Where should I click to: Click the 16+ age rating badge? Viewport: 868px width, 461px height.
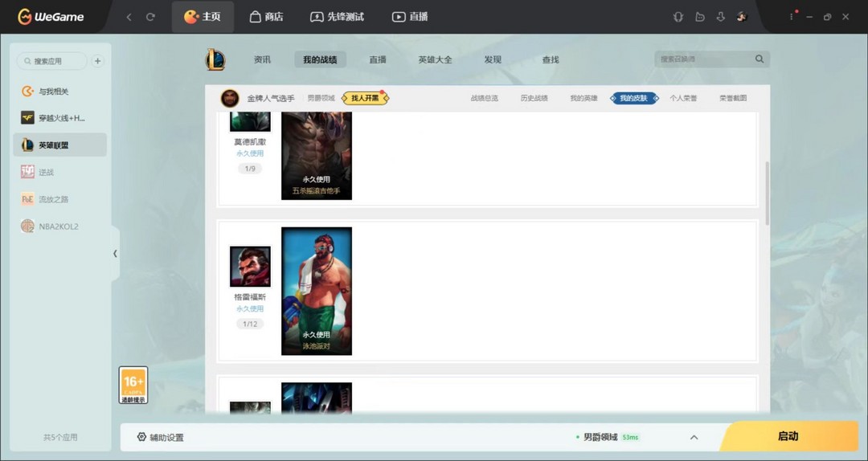coord(133,386)
